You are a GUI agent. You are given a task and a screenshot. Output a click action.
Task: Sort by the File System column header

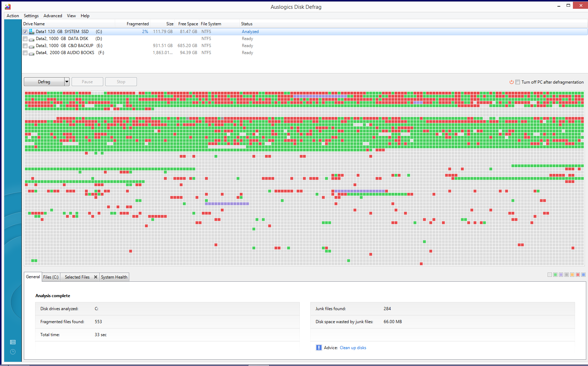(x=219, y=24)
